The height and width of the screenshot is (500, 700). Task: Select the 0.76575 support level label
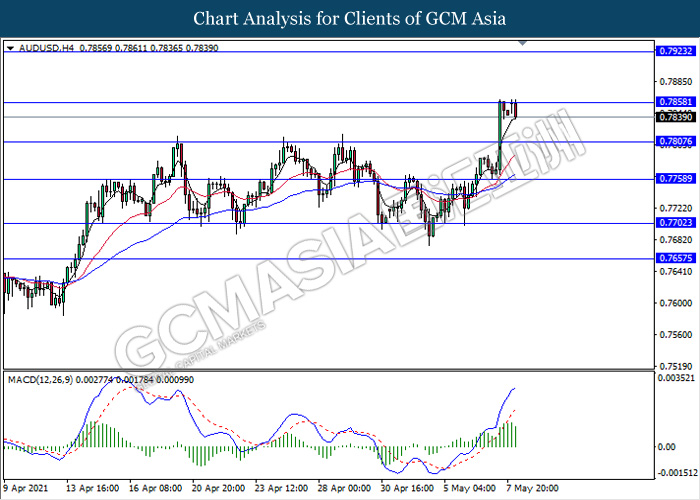[x=675, y=258]
